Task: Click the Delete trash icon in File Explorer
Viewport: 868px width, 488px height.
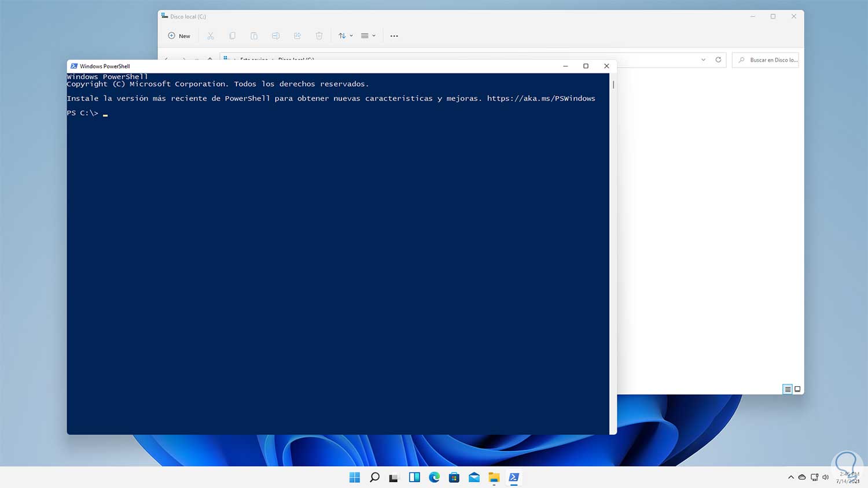Action: [319, 36]
